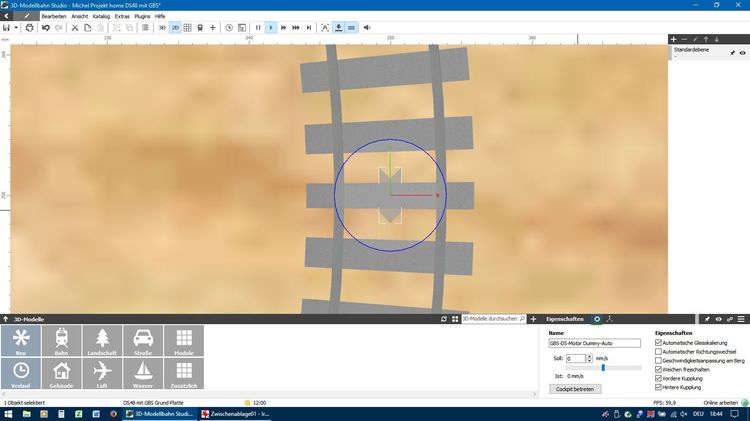The width and height of the screenshot is (750, 421).
Task: Click Cockpit betreten button
Action: [x=575, y=389]
